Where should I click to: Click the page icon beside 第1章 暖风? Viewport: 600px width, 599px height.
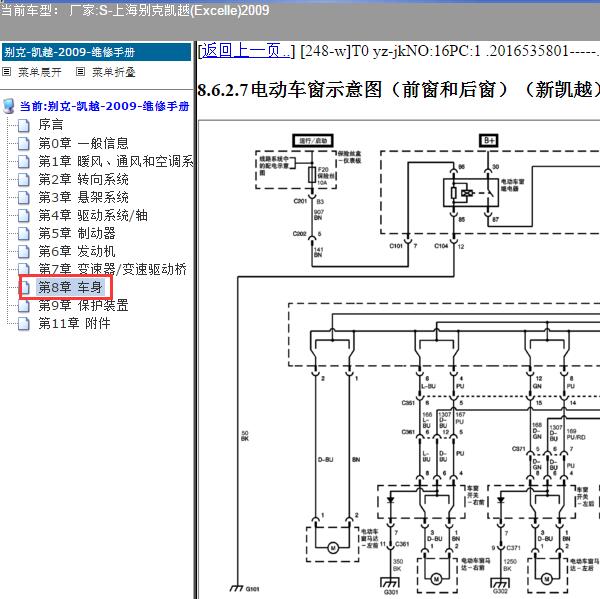pos(24,162)
